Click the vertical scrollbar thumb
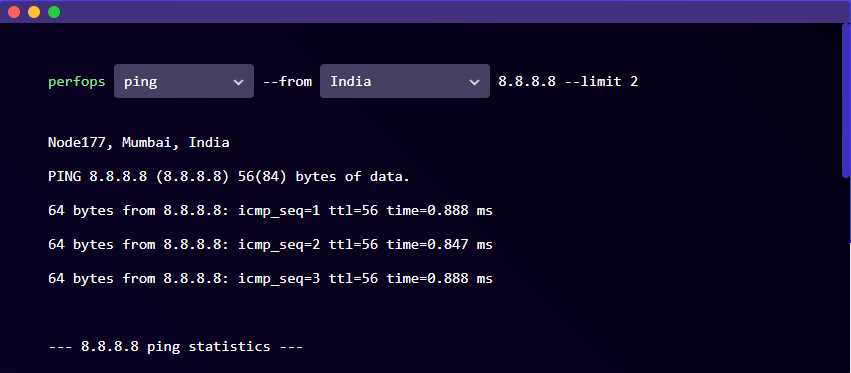 click(x=846, y=100)
